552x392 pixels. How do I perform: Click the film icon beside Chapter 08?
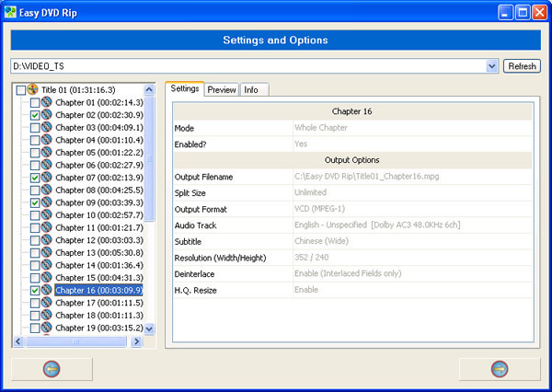(47, 190)
